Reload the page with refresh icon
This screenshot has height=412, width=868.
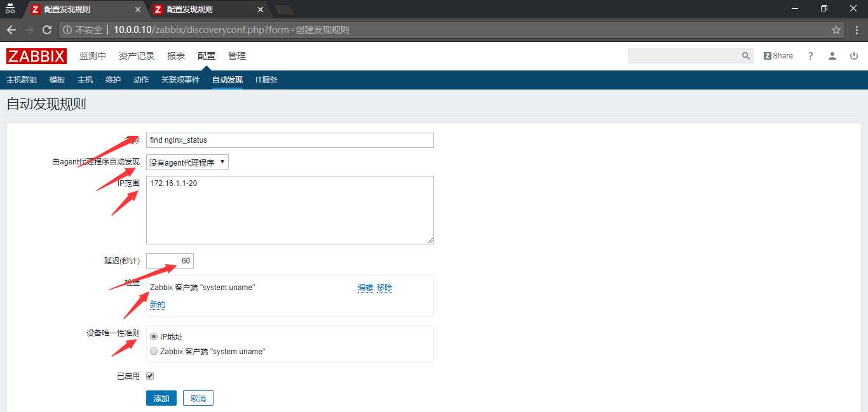(x=47, y=30)
